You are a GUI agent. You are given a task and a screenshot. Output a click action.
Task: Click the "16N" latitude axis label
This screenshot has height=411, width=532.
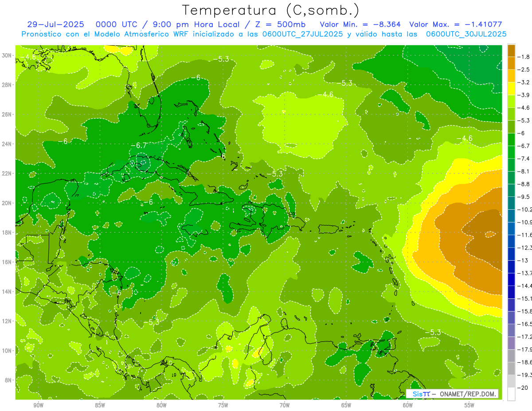[x=8, y=262]
